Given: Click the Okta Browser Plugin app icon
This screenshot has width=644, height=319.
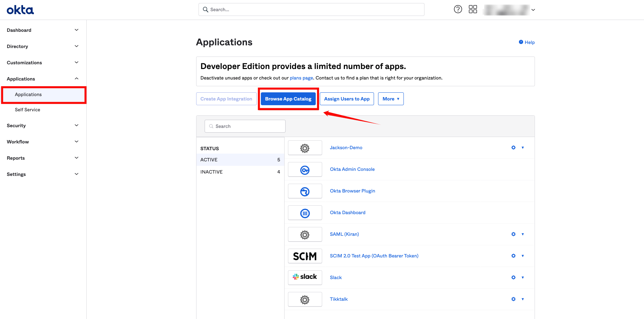Looking at the screenshot, I should (x=305, y=191).
